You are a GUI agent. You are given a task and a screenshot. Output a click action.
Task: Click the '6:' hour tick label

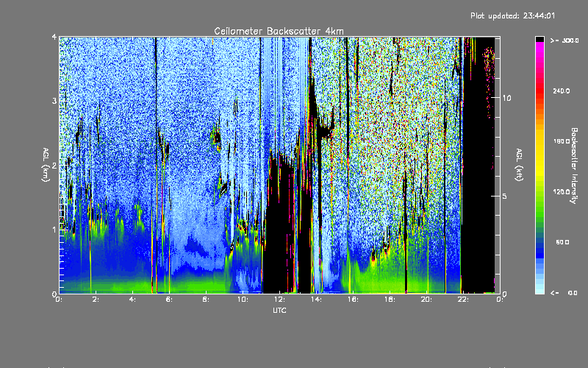(x=169, y=300)
